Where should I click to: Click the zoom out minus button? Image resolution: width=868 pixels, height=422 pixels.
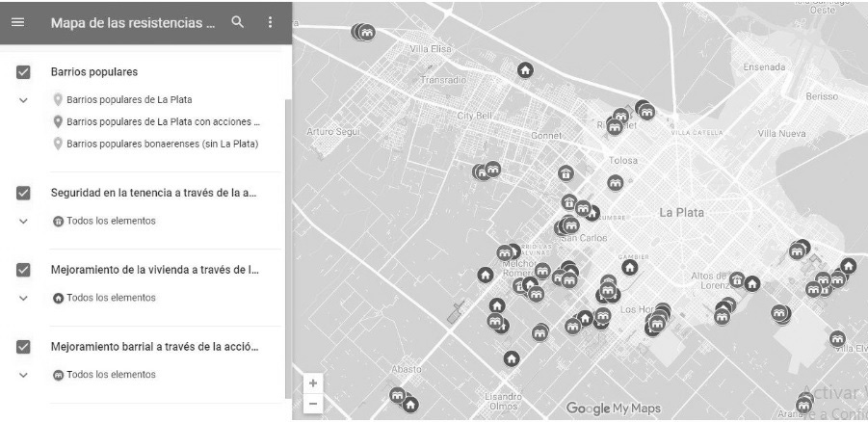312,403
